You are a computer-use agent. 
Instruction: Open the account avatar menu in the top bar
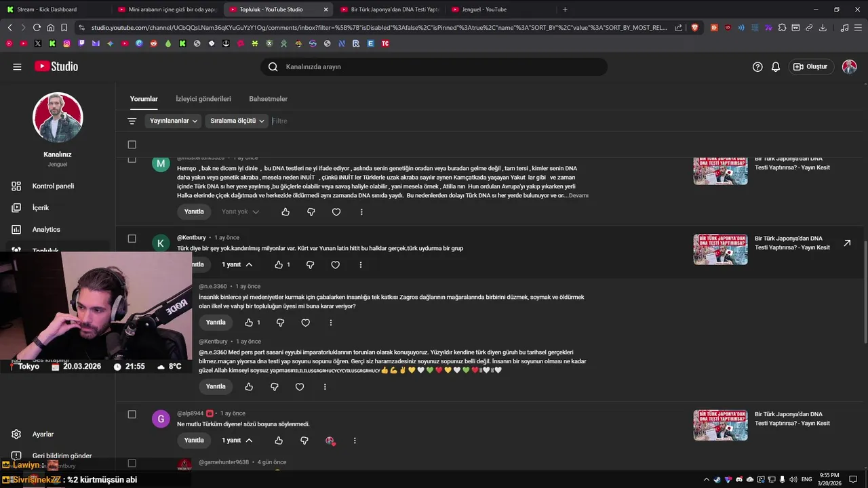click(849, 66)
